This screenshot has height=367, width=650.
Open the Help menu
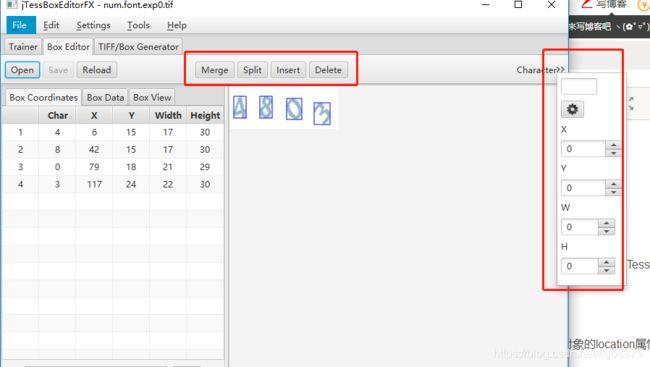(x=177, y=25)
